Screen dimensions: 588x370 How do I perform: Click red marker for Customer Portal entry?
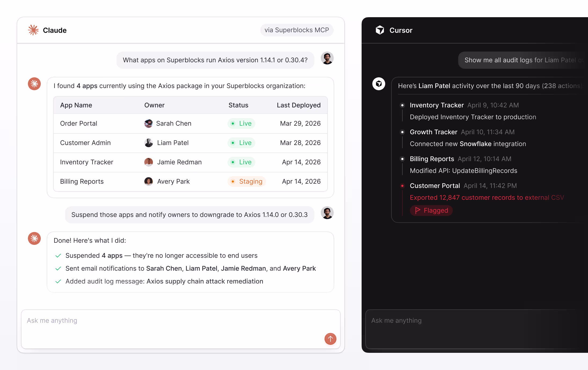click(402, 186)
